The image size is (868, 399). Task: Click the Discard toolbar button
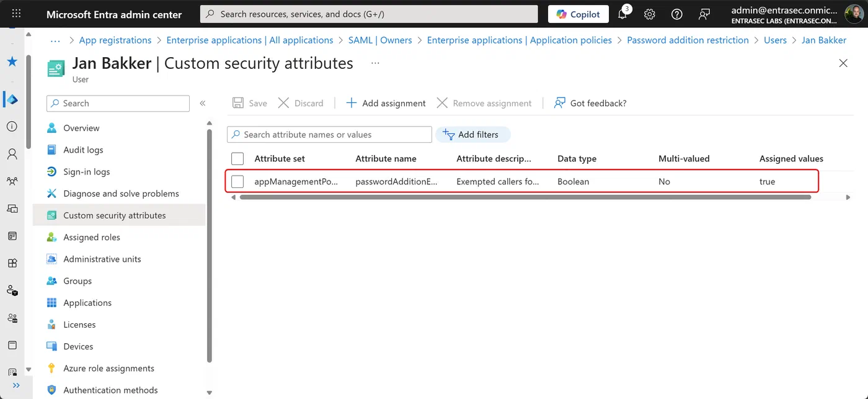tap(301, 103)
